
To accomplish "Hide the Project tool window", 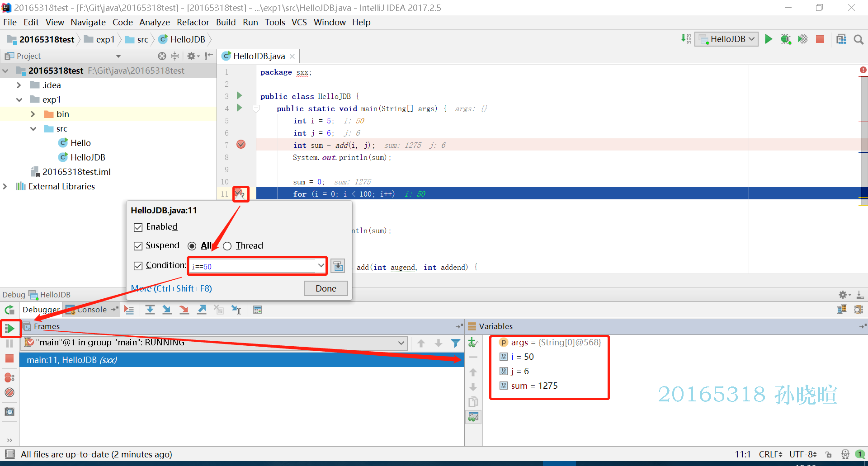I will pyautogui.click(x=208, y=56).
